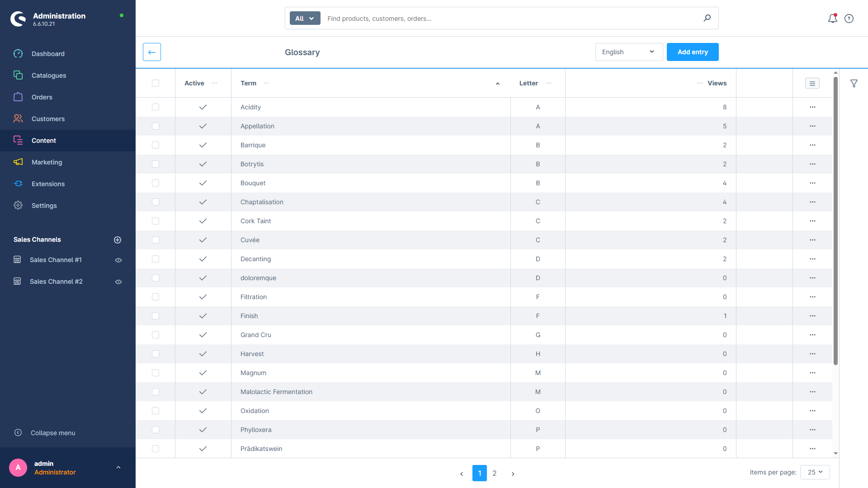Toggle visibility eye for Sales Channel #2
Viewport: 868px width, 488px height.
coord(118,282)
